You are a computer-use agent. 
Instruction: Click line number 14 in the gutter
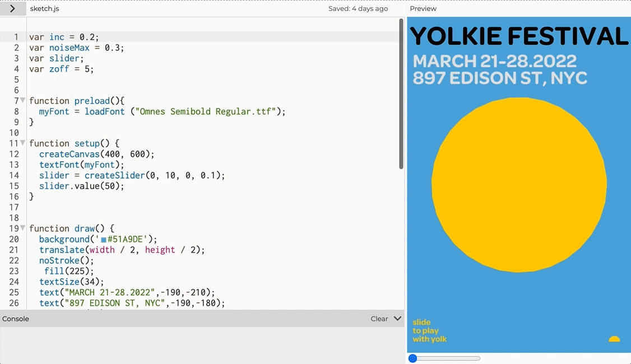[x=14, y=175]
